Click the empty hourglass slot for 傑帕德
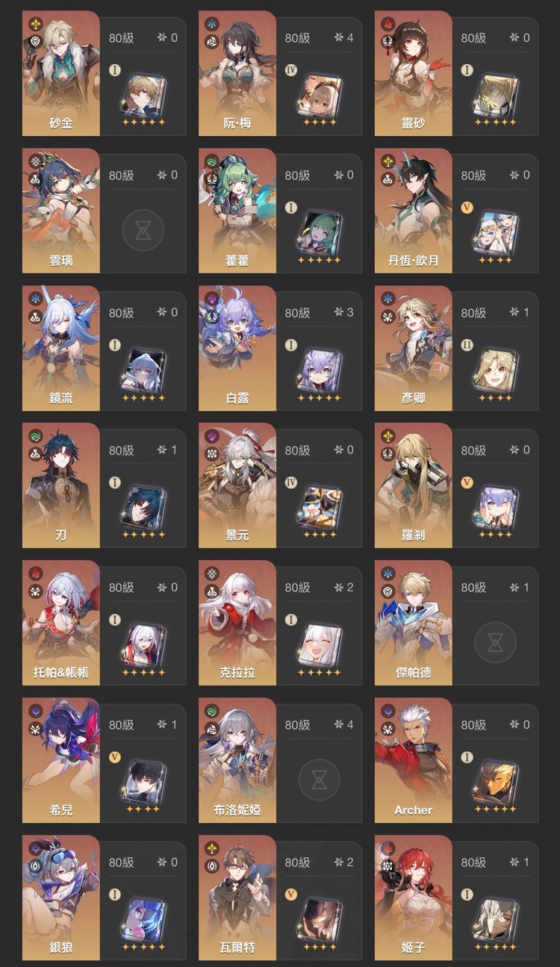 [495, 644]
